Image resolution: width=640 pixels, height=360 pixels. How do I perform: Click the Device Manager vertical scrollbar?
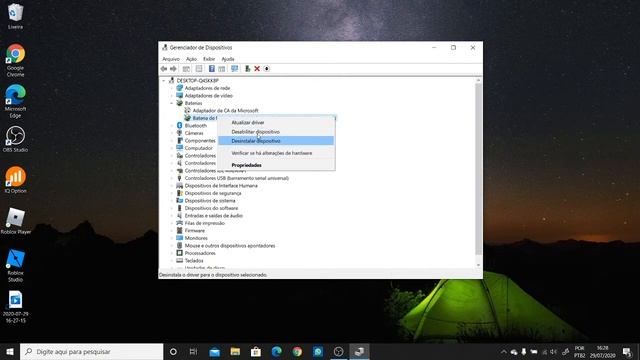pyautogui.click(x=479, y=169)
